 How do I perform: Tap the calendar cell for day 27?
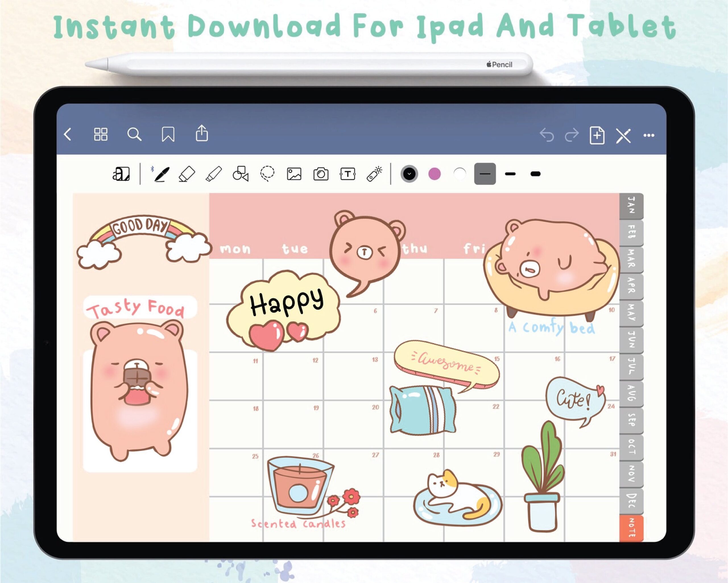tap(353, 472)
